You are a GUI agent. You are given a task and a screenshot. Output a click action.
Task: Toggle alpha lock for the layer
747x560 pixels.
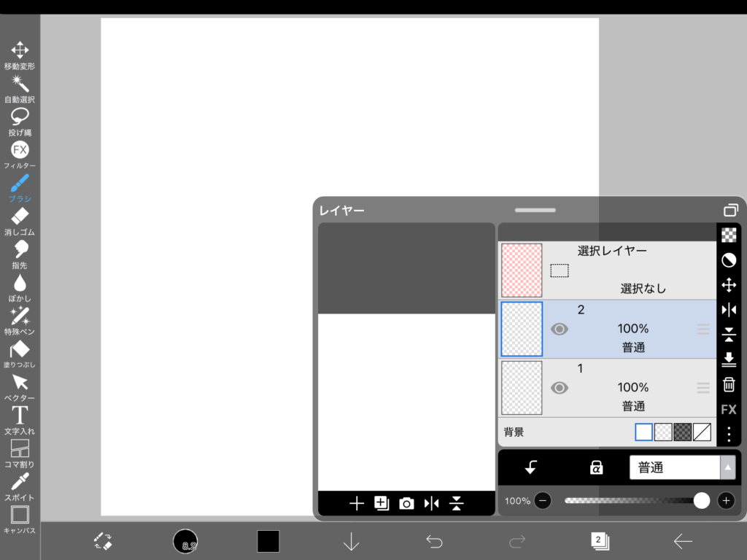596,467
